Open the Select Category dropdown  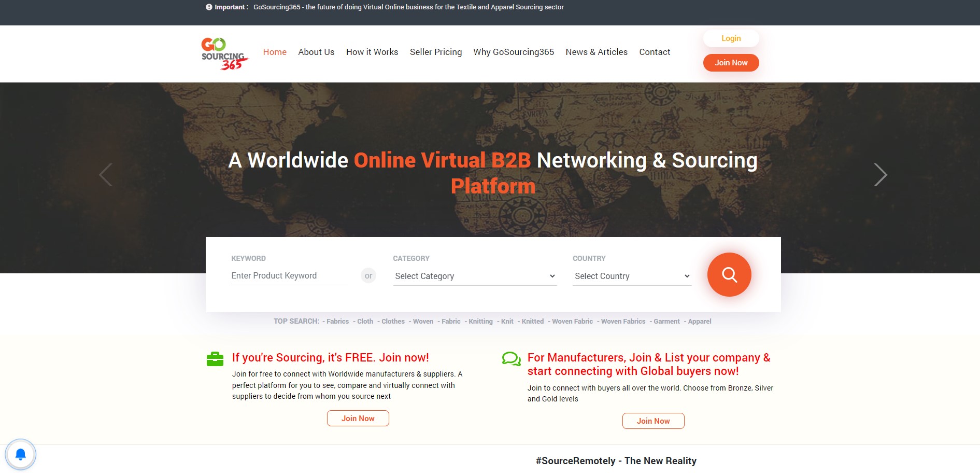(x=475, y=276)
